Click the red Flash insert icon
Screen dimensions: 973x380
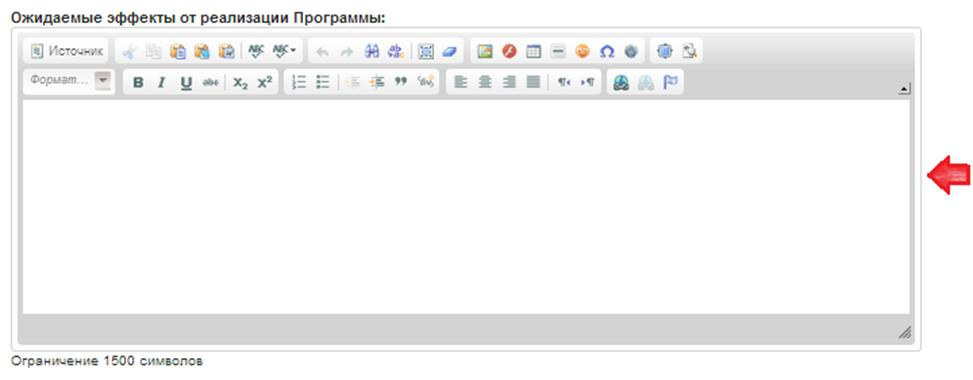click(x=509, y=52)
